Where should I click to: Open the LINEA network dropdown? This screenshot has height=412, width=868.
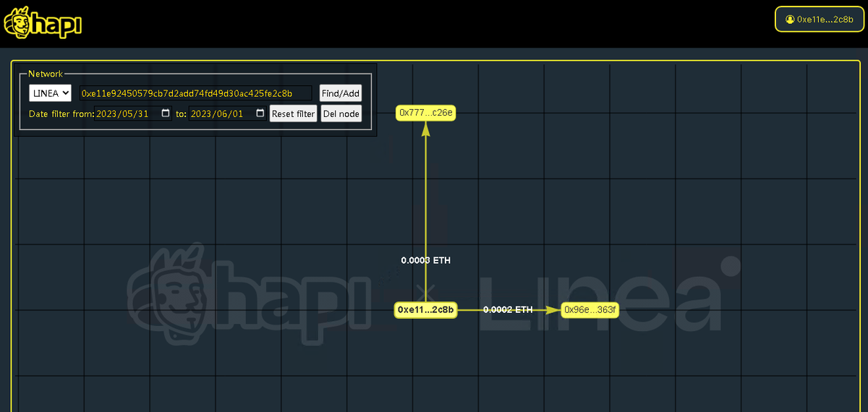[50, 93]
